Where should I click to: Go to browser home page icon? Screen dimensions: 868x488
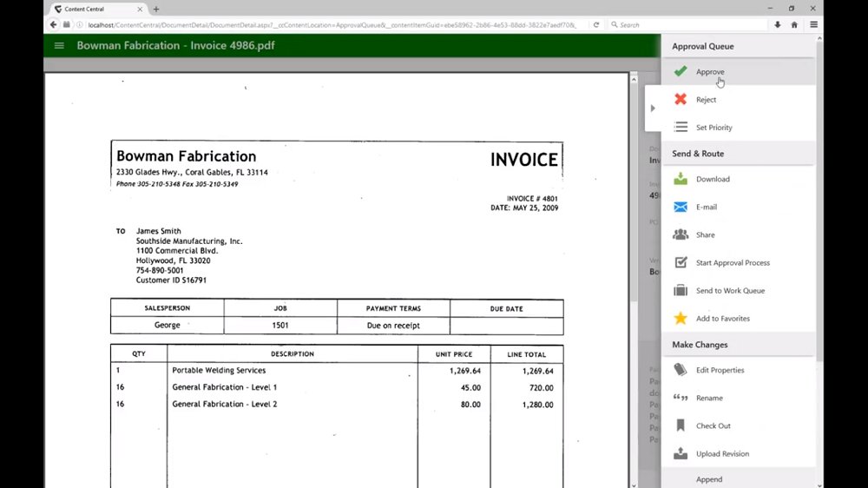coord(794,25)
